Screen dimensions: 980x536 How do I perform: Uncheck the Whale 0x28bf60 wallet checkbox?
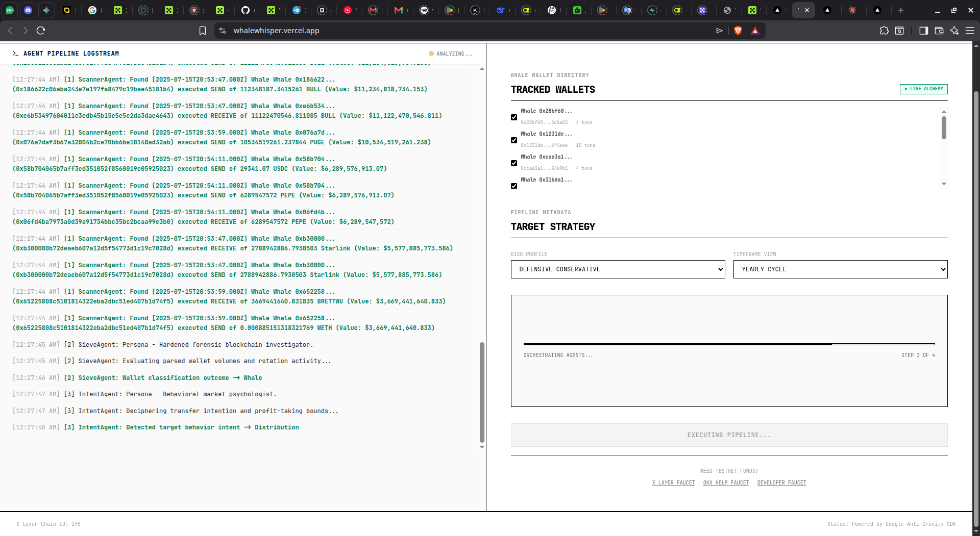514,117
